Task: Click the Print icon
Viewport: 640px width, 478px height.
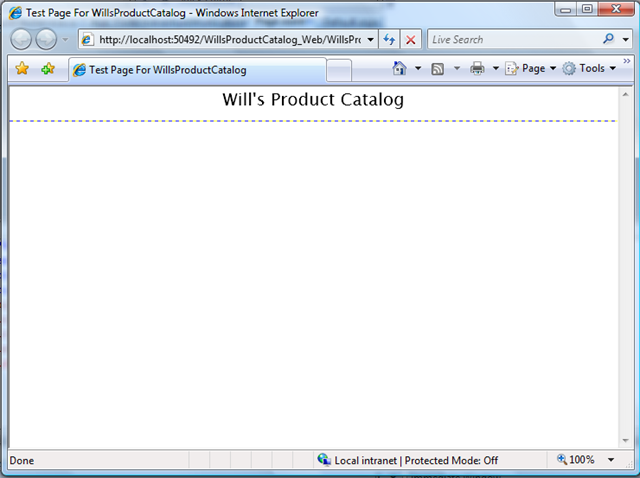Action: coord(477,69)
